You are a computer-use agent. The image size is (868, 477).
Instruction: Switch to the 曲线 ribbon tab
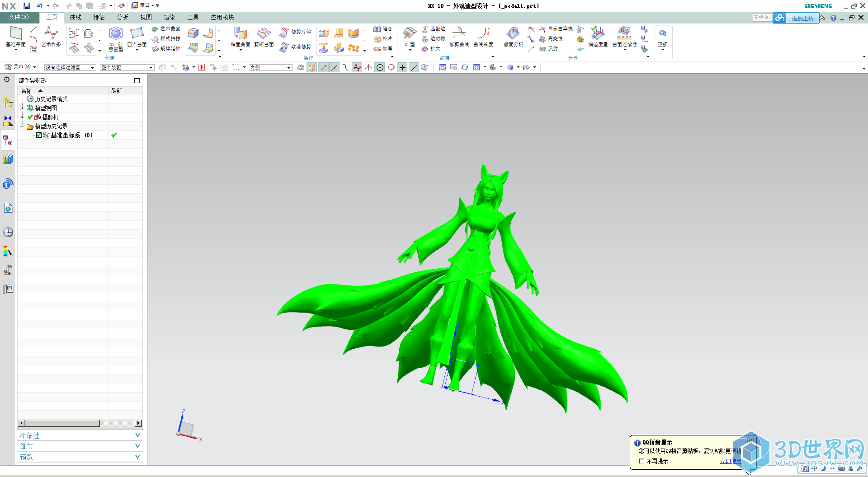coord(75,17)
